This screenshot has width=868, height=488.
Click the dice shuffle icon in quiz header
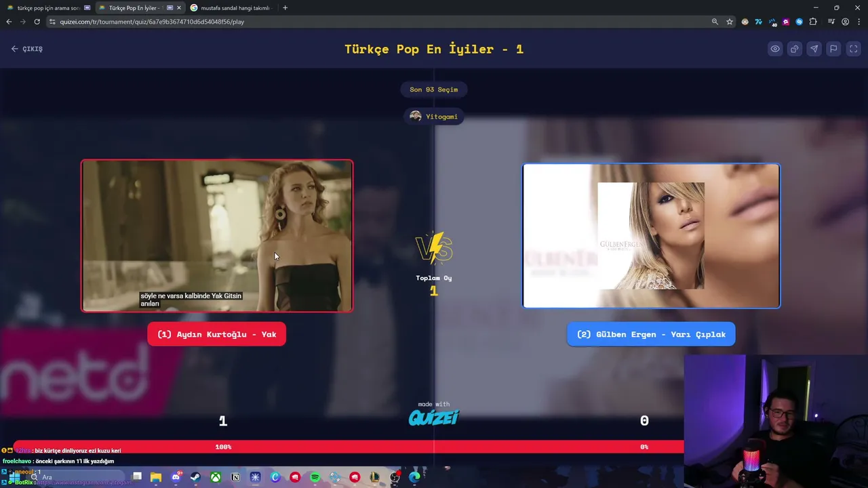pyautogui.click(x=794, y=49)
